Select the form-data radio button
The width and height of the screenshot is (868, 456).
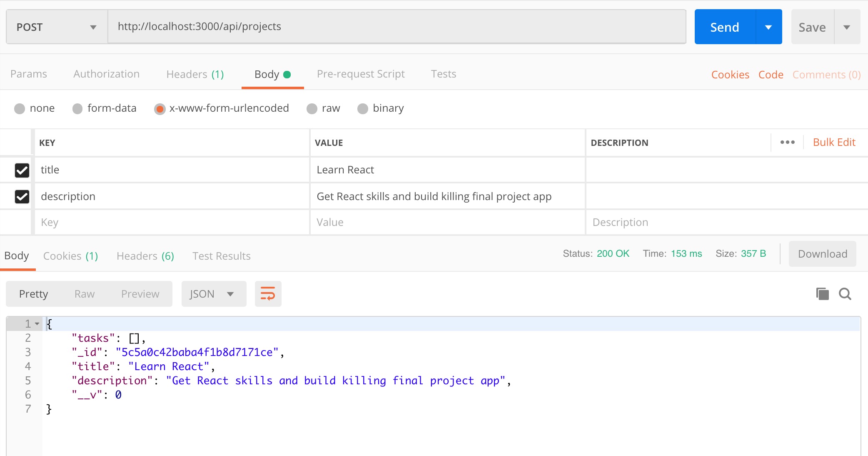tap(77, 109)
